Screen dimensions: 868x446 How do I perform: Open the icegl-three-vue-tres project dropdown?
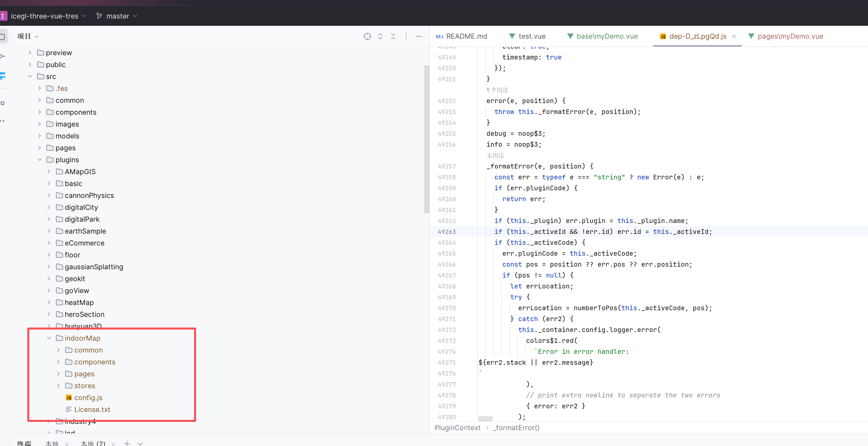pyautogui.click(x=45, y=16)
